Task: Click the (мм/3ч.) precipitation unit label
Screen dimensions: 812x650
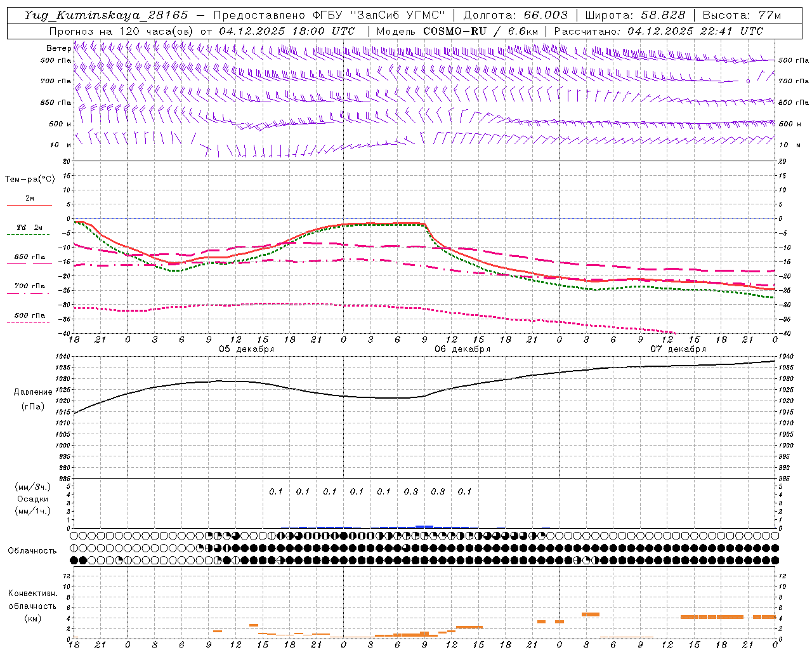Action: 33,487
